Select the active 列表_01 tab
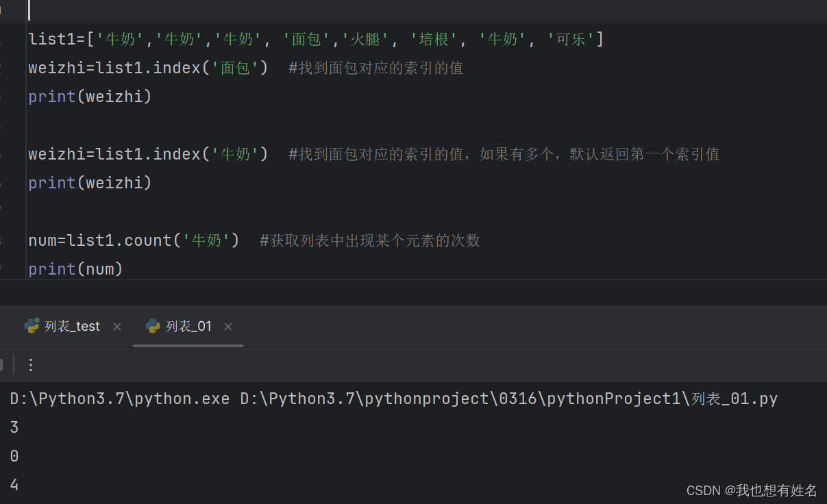 [x=188, y=326]
